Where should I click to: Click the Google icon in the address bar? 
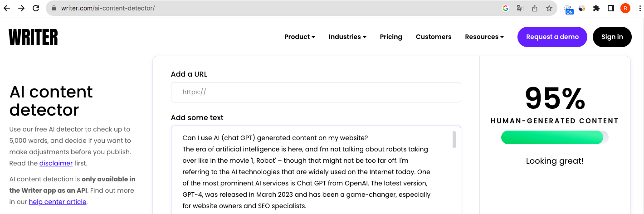[506, 8]
